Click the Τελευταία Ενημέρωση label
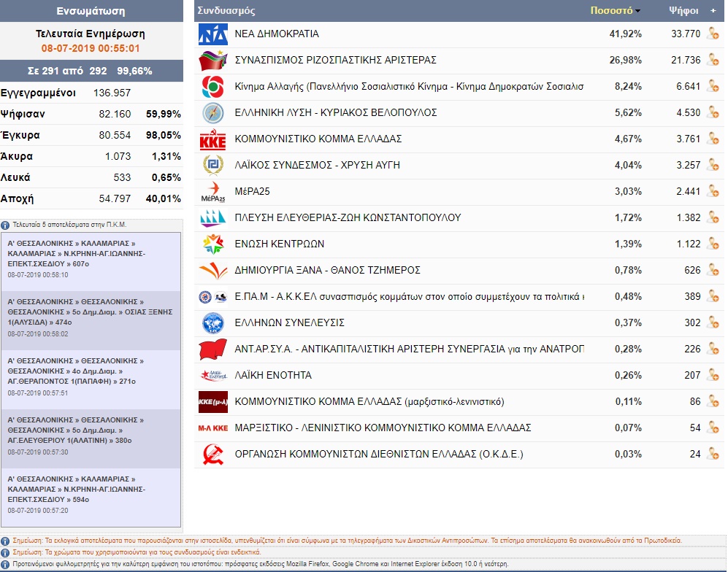The width and height of the screenshot is (728, 572). pos(91,34)
